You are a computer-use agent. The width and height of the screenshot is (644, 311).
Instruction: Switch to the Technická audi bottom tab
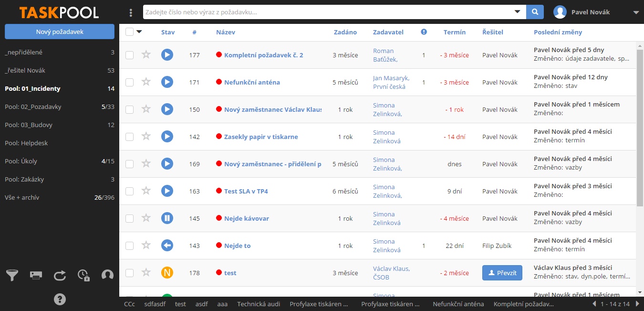pos(259,304)
